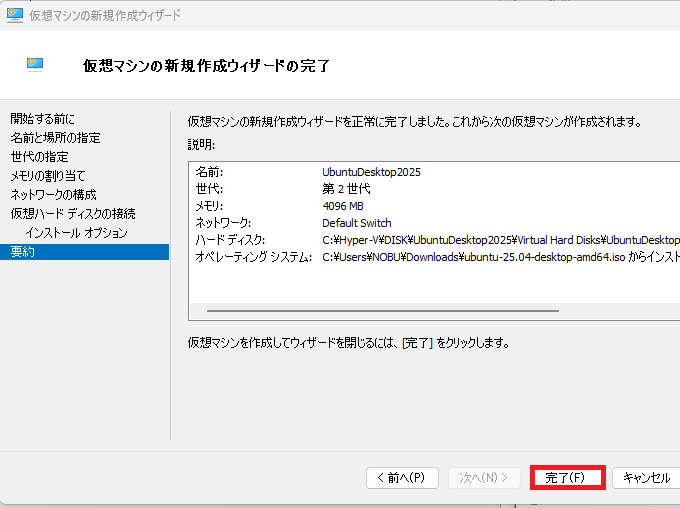Click 前へ(P) back button
The height and width of the screenshot is (508, 680).
[x=402, y=478]
